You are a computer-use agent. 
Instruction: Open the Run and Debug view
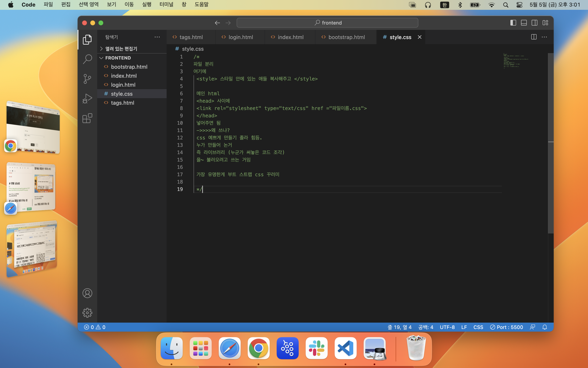[x=87, y=99]
